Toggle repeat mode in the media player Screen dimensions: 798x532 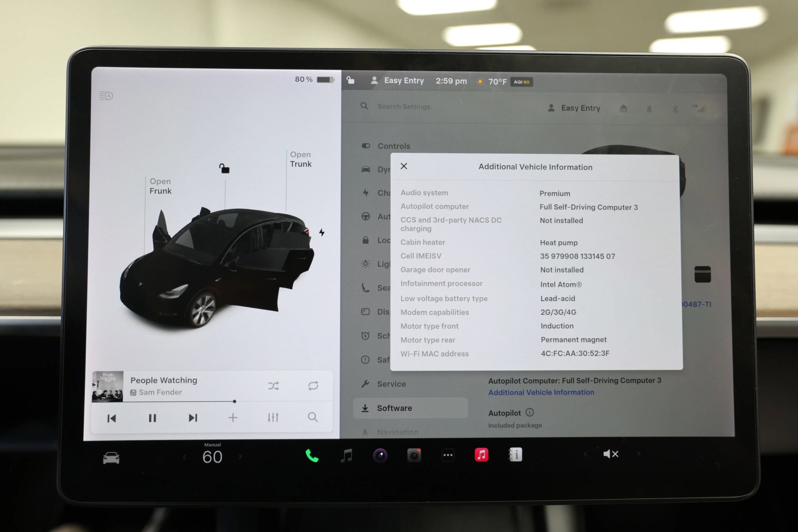[313, 385]
